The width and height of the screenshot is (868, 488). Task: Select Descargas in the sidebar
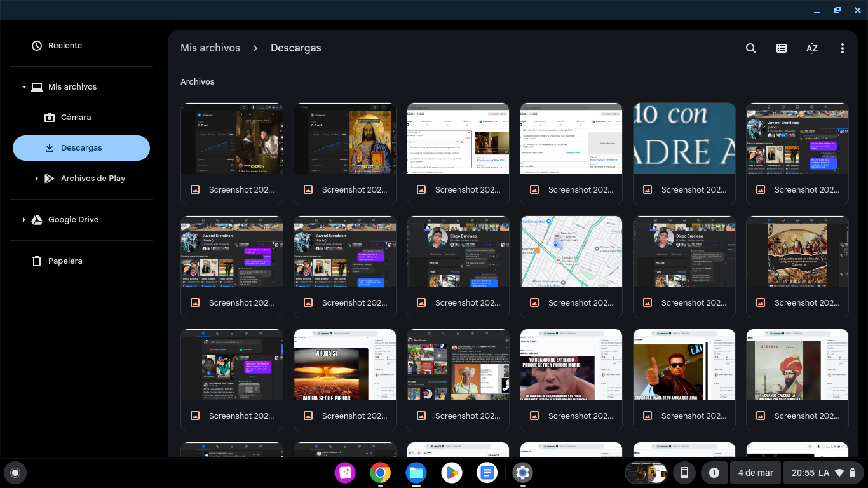click(81, 148)
